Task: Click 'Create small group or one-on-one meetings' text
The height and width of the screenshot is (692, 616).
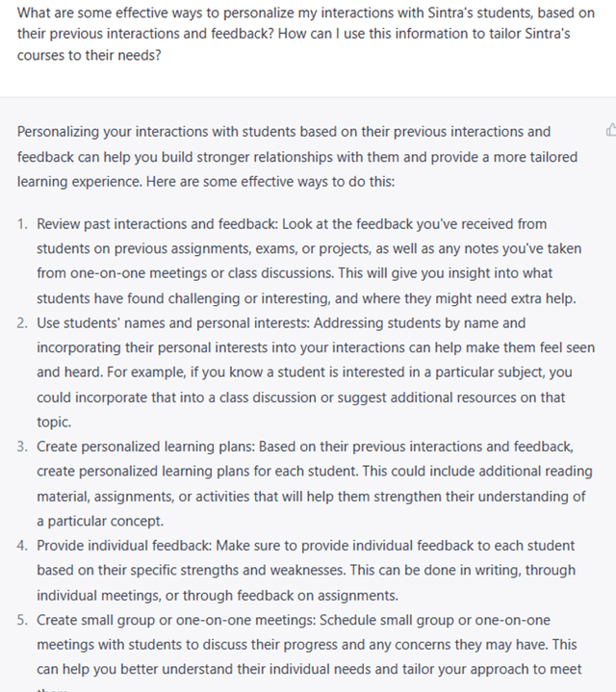Action: [x=176, y=620]
